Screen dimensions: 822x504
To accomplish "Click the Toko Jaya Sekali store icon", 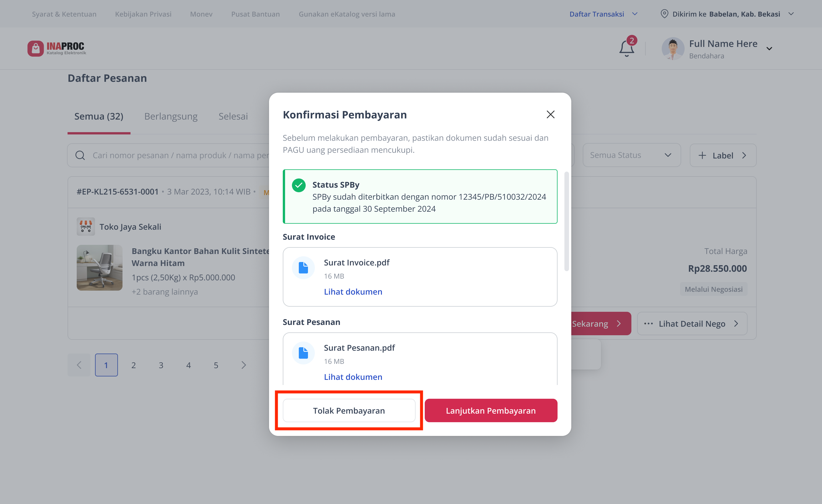I will coord(86,227).
